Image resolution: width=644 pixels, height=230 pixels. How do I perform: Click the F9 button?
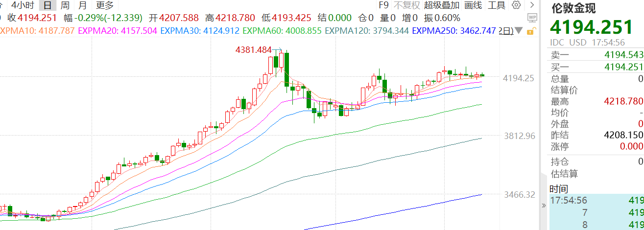click(384, 5)
